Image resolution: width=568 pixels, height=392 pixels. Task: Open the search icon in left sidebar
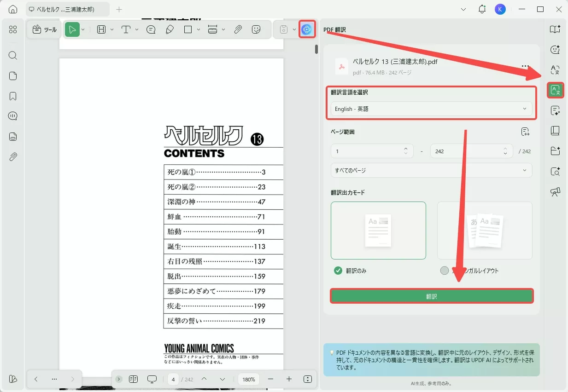tap(13, 56)
